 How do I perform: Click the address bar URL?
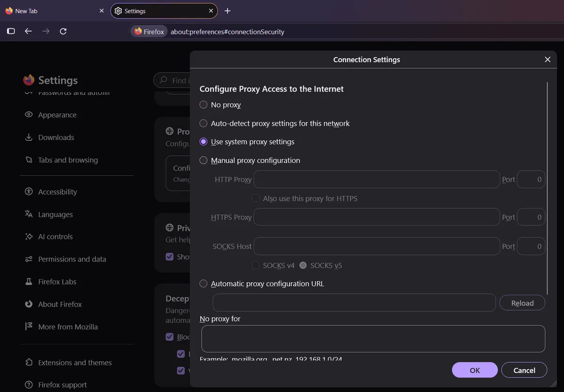227,32
